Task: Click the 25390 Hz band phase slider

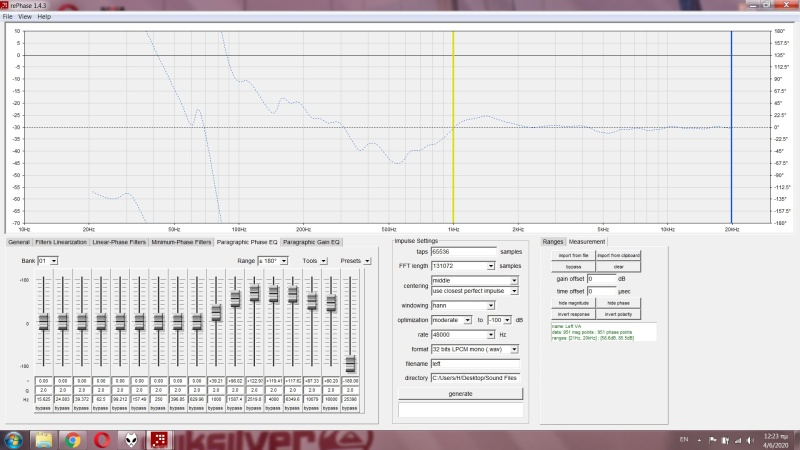Action: (x=351, y=362)
